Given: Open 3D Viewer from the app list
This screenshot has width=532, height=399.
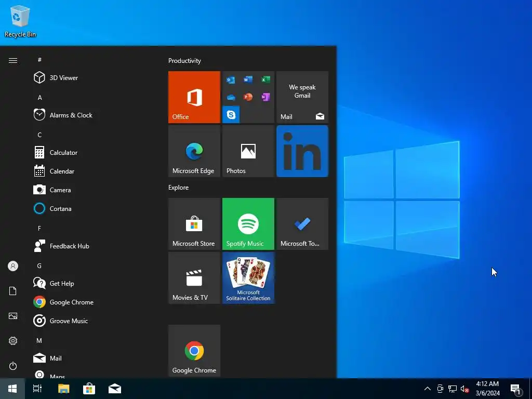Looking at the screenshot, I should pos(91,78).
